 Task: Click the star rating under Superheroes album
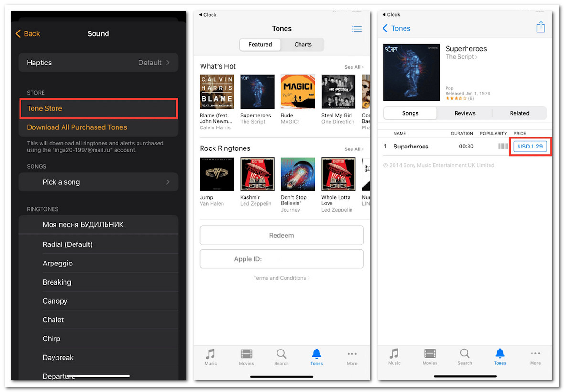[456, 98]
